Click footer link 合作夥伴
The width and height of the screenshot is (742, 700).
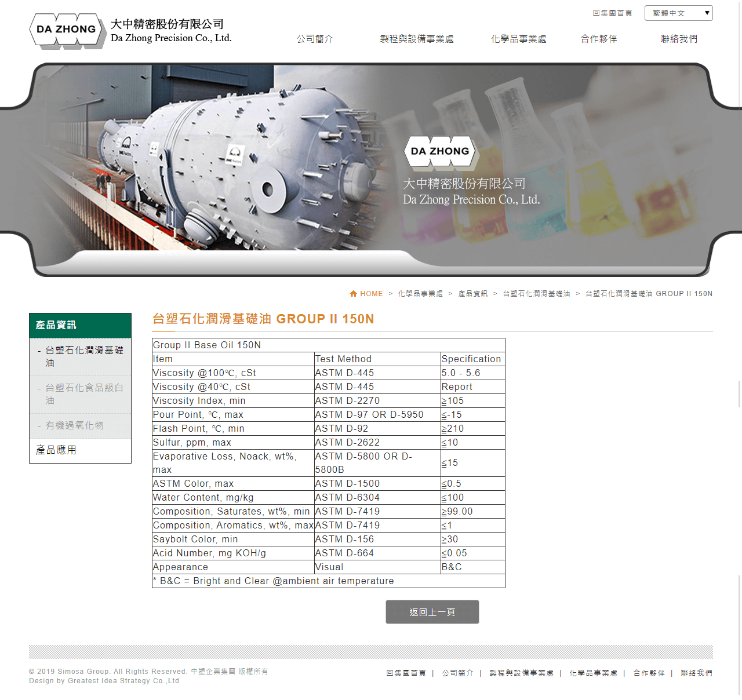pyautogui.click(x=649, y=673)
